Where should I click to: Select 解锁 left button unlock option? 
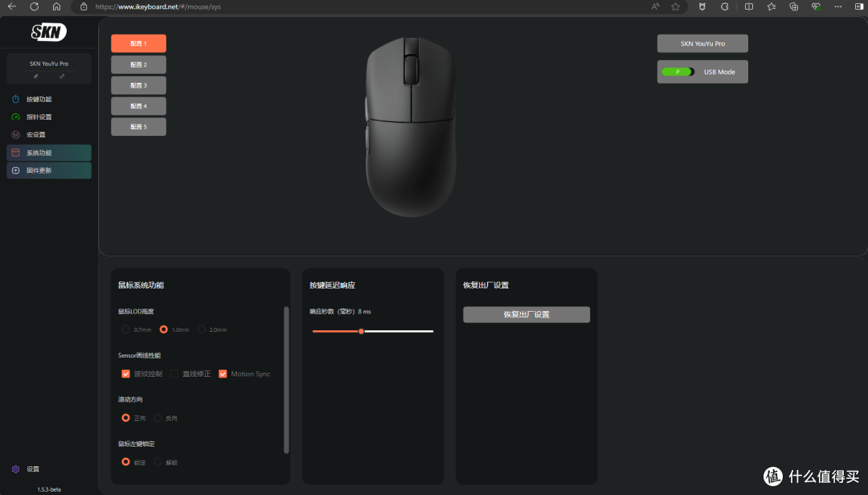point(158,462)
